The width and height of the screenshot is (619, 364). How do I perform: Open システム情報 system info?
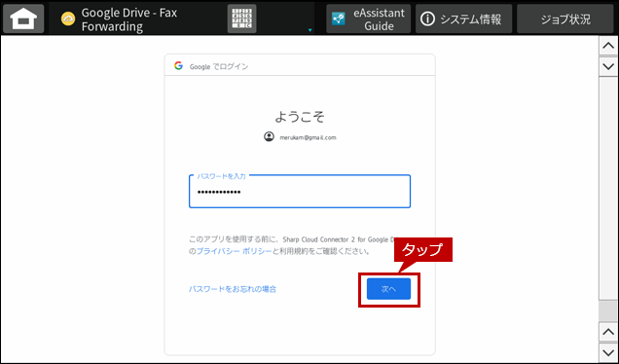tap(463, 18)
